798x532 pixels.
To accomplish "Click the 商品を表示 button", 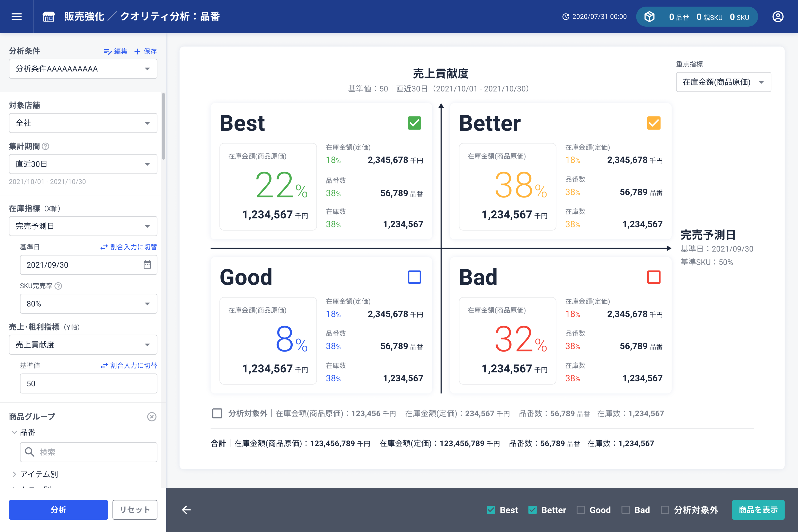I will [758, 510].
